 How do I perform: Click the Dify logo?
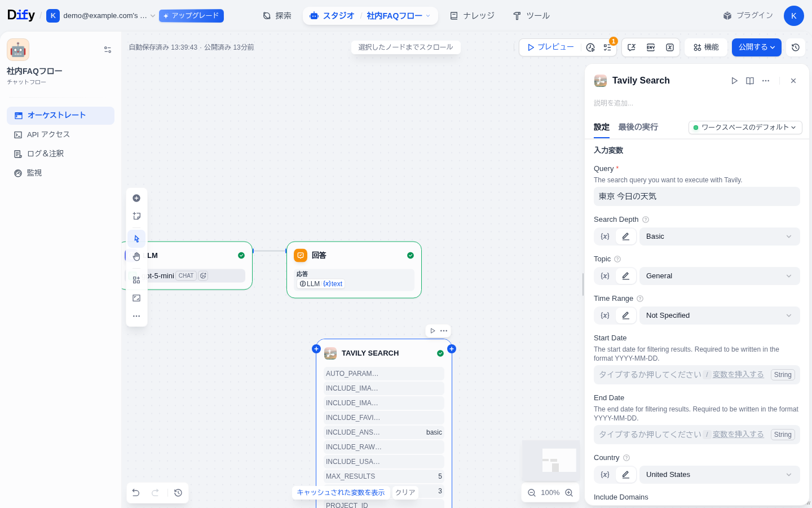[21, 15]
